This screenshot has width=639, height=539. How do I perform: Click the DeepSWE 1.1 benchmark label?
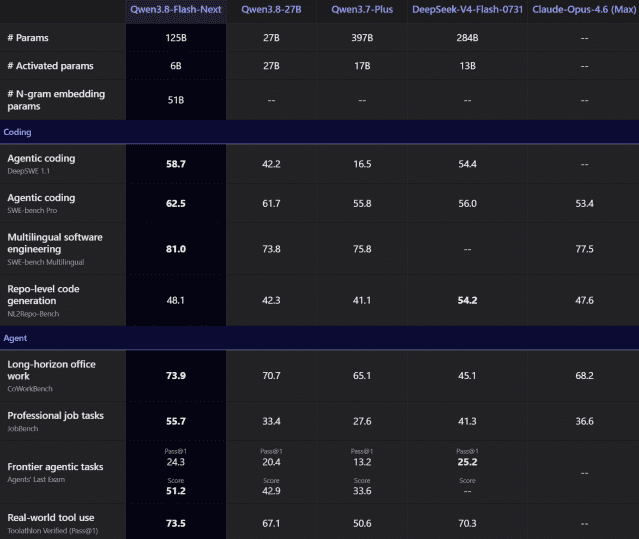29,171
